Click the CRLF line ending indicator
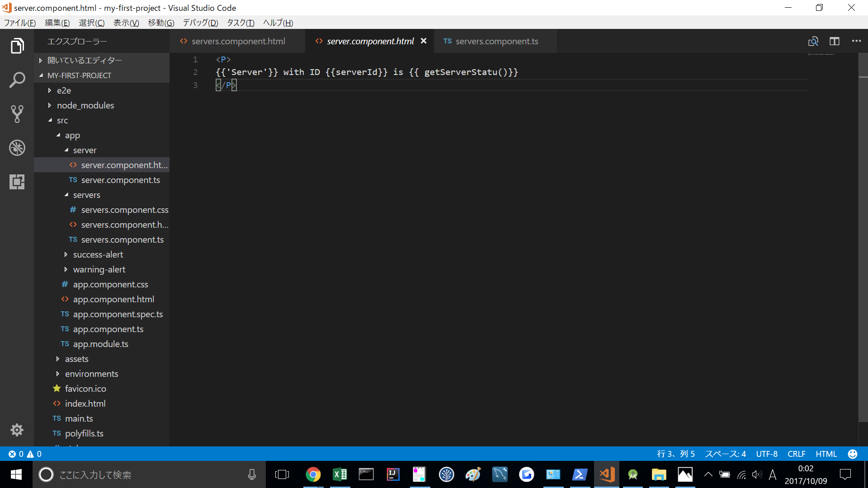This screenshot has height=488, width=868. (x=796, y=454)
